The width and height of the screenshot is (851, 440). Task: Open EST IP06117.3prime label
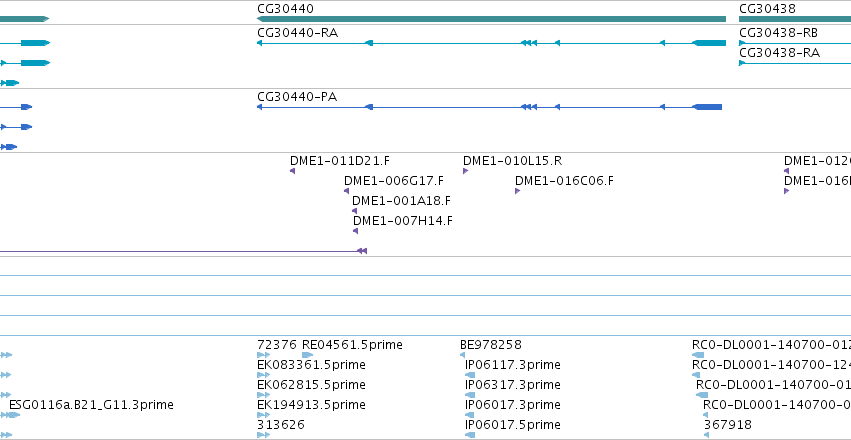(513, 365)
